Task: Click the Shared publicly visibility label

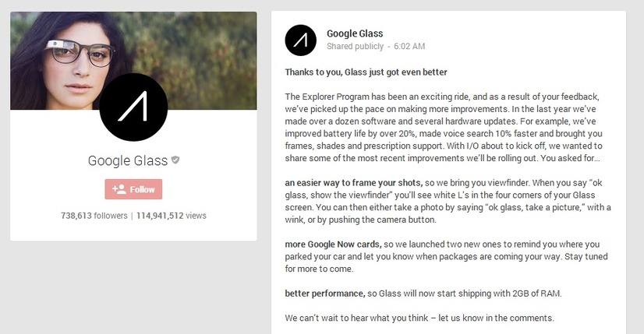Action: tap(356, 47)
